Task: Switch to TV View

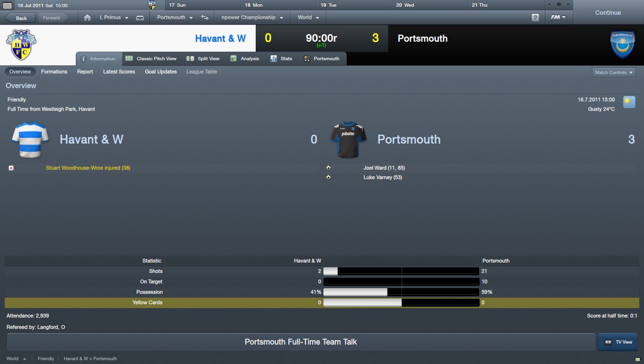Action: [617, 342]
